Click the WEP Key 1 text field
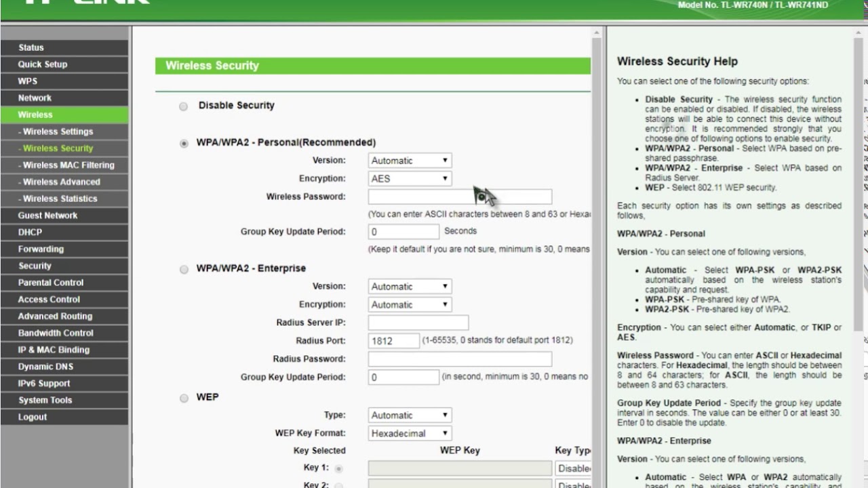 click(x=460, y=468)
